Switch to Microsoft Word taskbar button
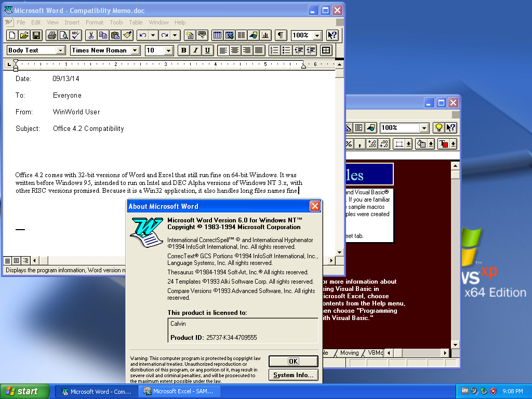The image size is (532, 399). point(97,391)
